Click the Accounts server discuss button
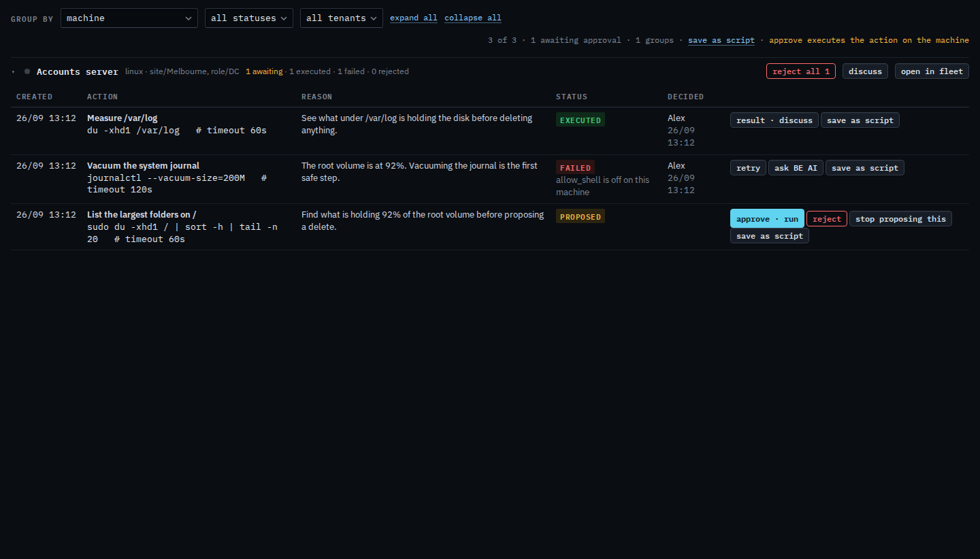The image size is (980, 559). tap(865, 71)
